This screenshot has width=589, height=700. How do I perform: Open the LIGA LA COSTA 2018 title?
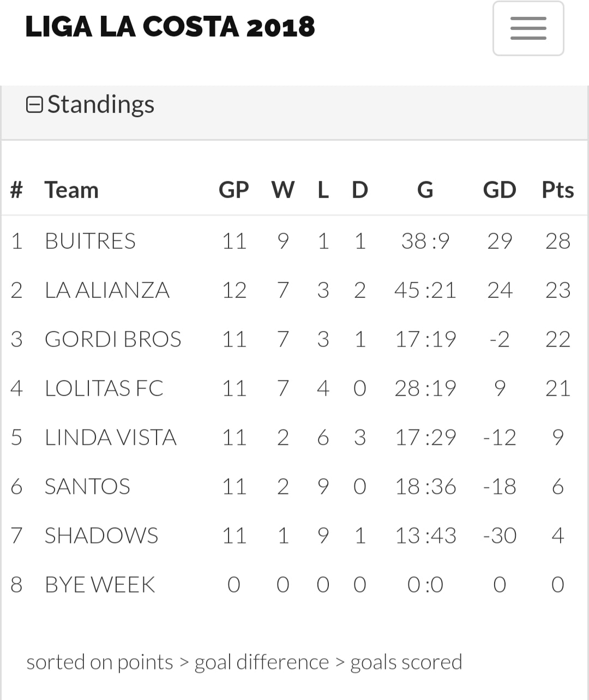pos(170,27)
